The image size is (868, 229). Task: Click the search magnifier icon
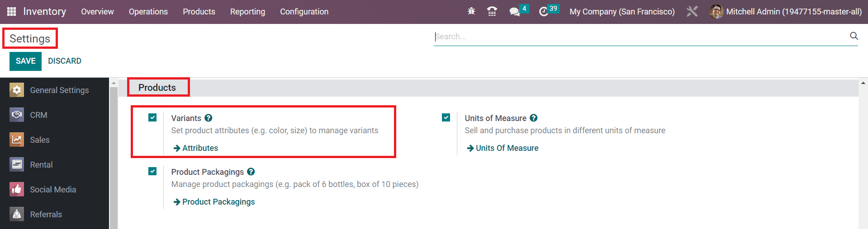coord(854,36)
